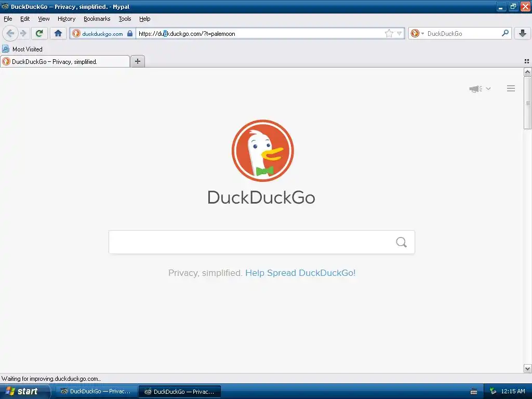
Task: Click the DuckDuckGo duck logo
Action: [x=262, y=151]
